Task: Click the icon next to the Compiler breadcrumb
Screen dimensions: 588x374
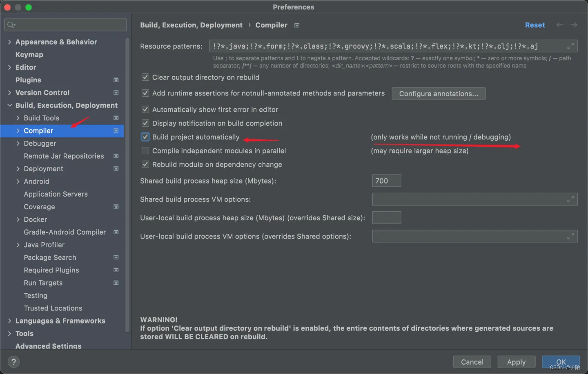Action: click(297, 25)
